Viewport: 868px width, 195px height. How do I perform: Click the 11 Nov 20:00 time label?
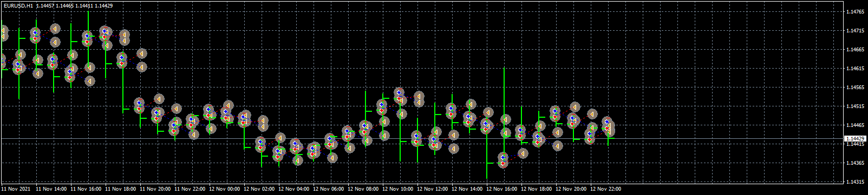point(155,190)
